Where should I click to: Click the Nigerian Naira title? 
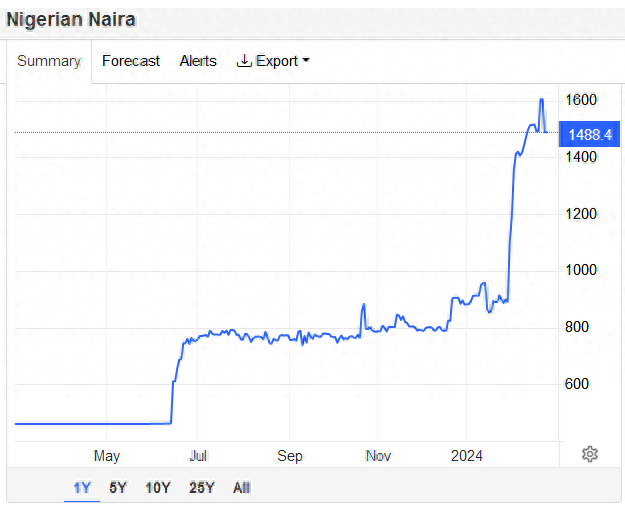click(72, 19)
